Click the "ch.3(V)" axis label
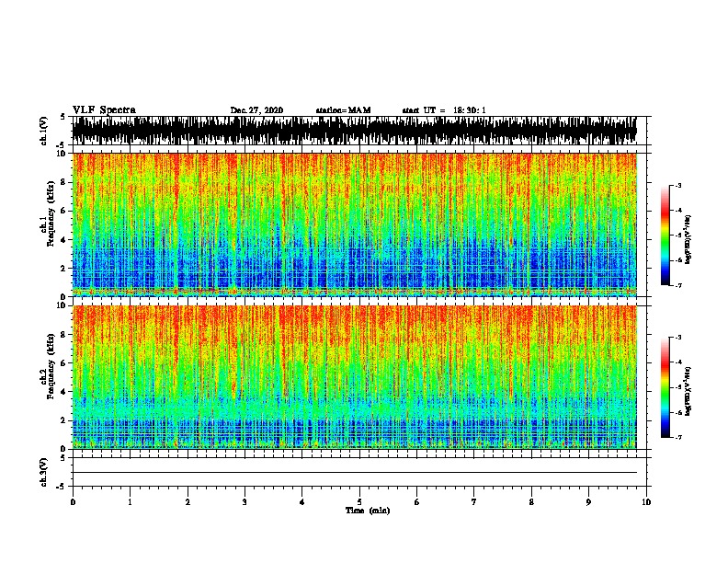 click(x=44, y=473)
